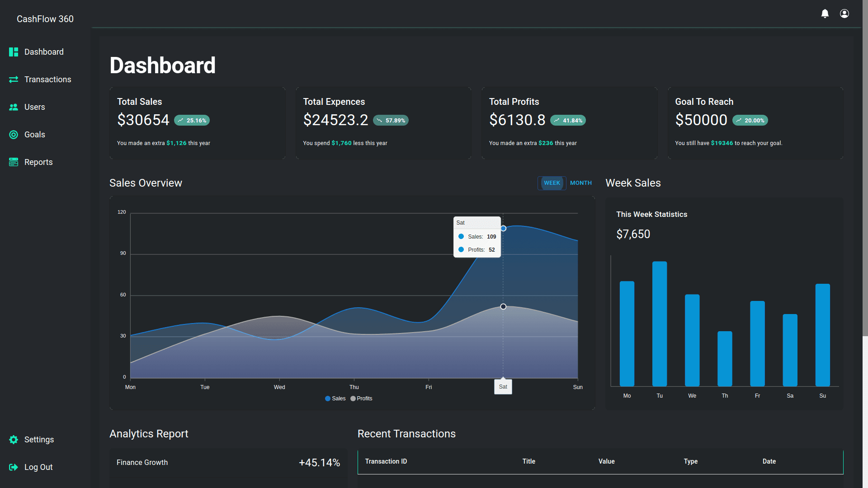This screenshot has height=488, width=868.
Task: Click the Tuesday bar in Week Sales
Action: pyautogui.click(x=659, y=323)
